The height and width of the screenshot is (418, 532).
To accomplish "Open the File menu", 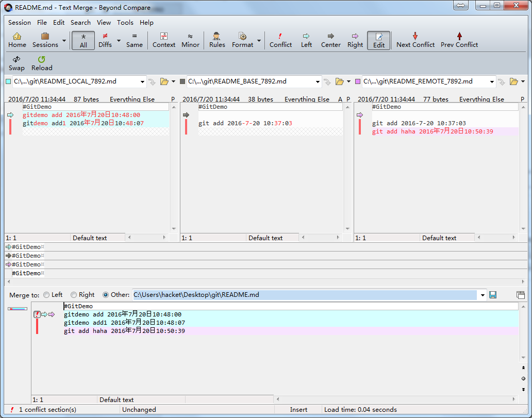I will point(42,22).
